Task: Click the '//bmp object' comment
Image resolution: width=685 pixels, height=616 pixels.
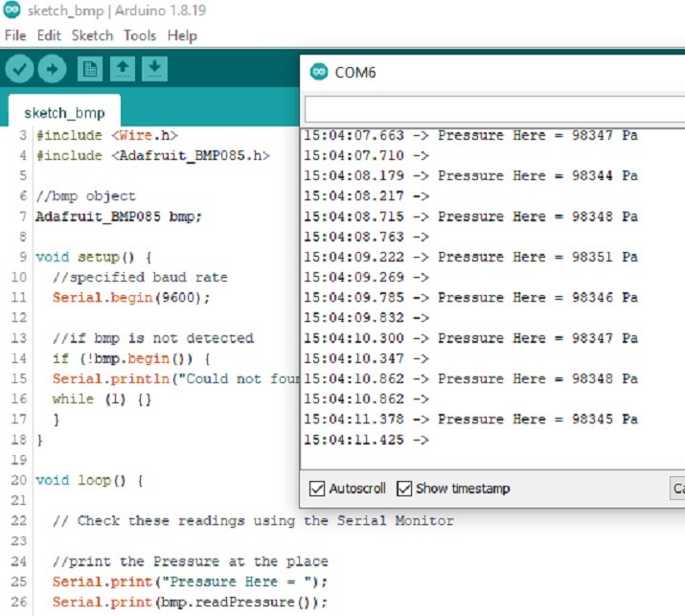Action: [85, 195]
